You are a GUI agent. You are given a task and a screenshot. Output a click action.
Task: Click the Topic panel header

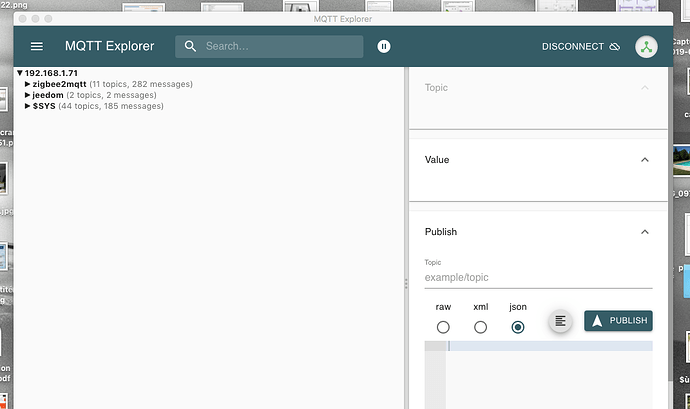[x=538, y=88]
